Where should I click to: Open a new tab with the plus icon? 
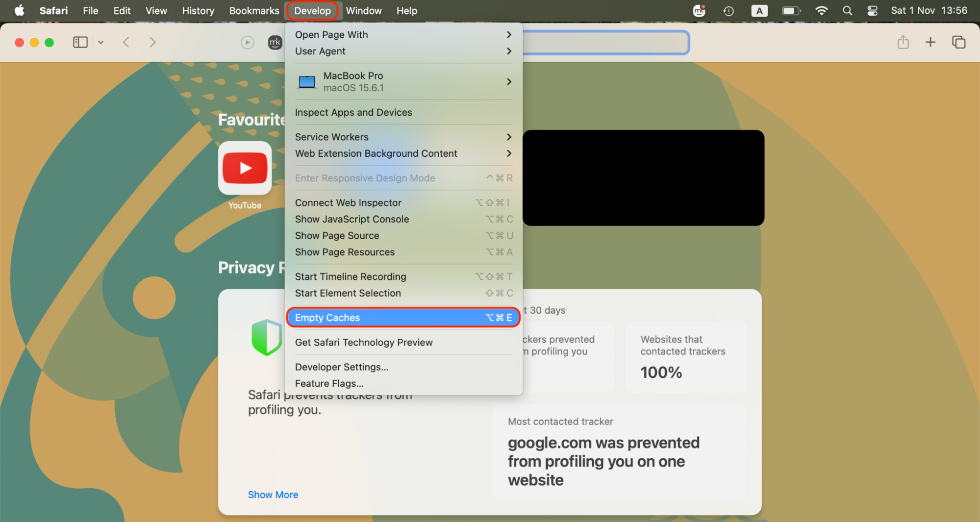click(930, 42)
